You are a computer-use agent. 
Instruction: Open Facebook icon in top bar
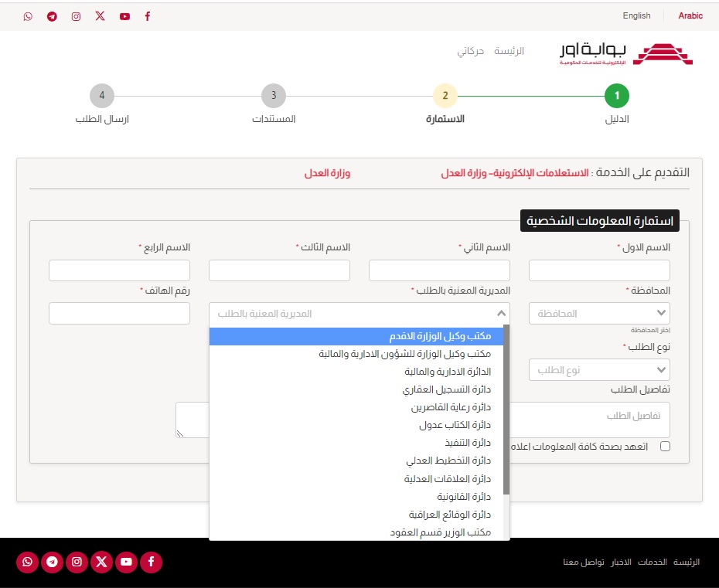point(148,16)
